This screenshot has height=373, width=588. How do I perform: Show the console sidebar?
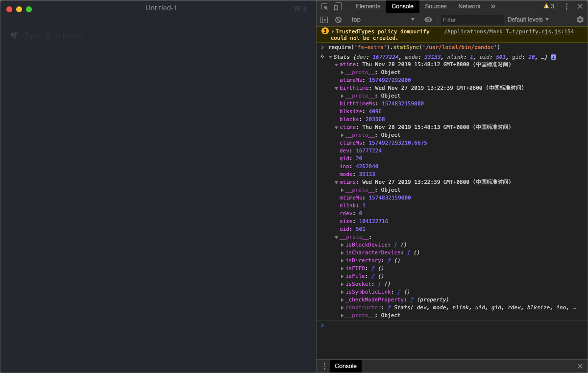[324, 20]
